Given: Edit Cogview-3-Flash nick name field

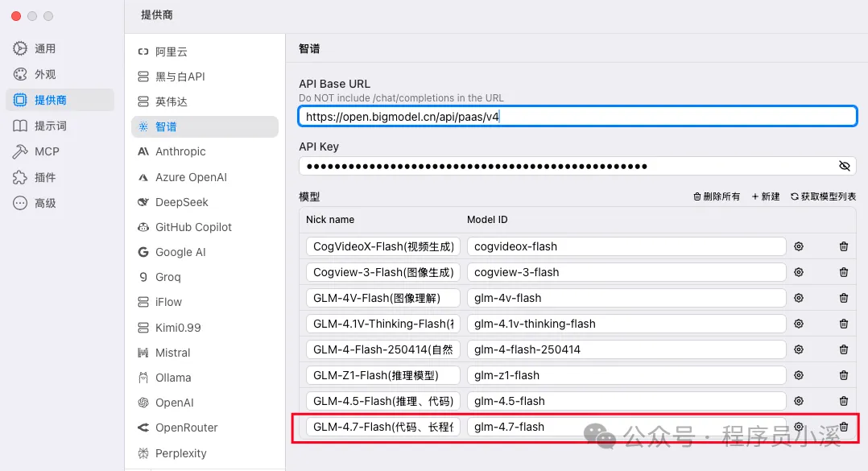Looking at the screenshot, I should click(383, 272).
